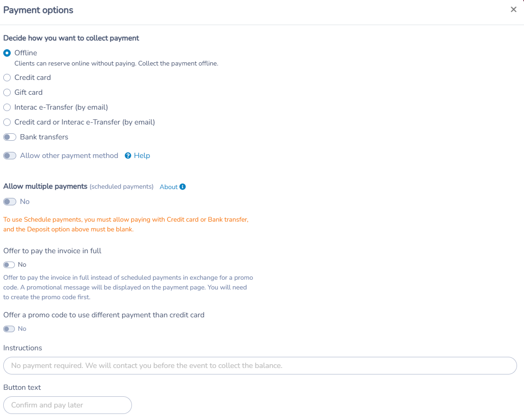The height and width of the screenshot is (420, 524).
Task: Select the Offline payment radio button
Action: coord(7,53)
